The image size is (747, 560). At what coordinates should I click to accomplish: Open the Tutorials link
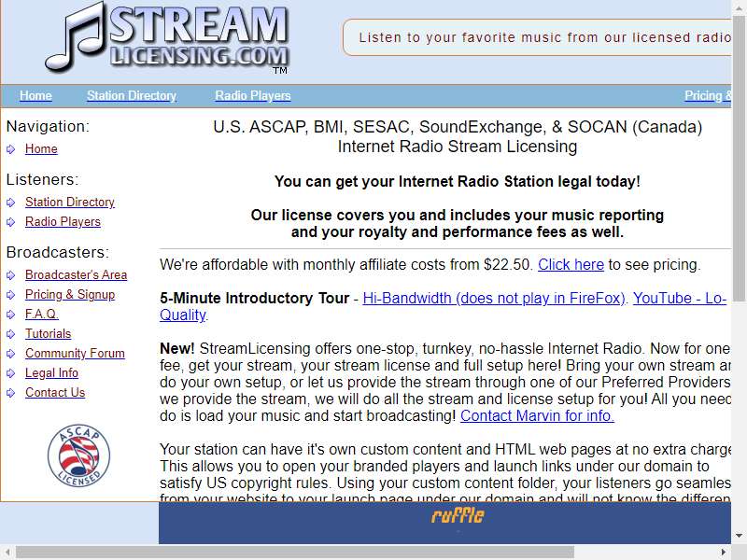[x=48, y=334]
